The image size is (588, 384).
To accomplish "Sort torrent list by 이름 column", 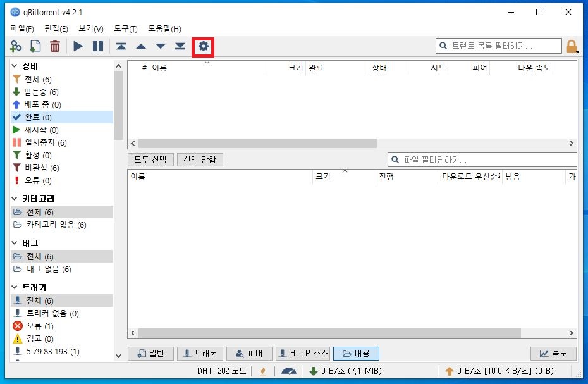I will click(x=207, y=68).
